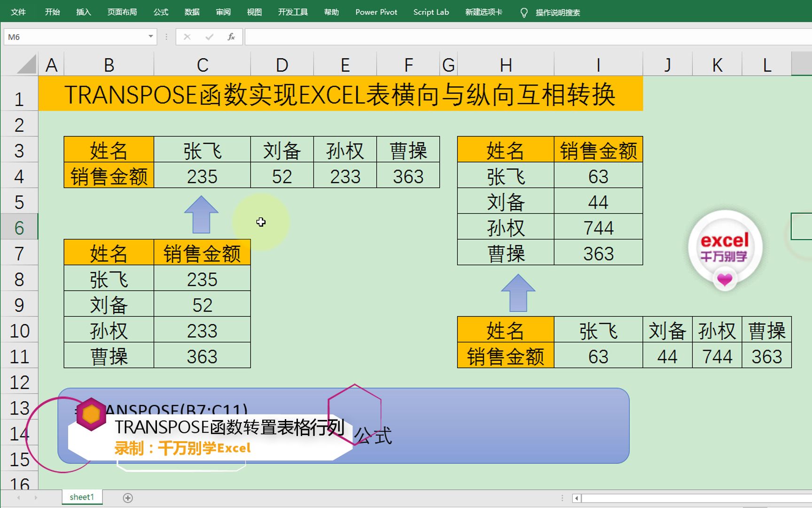Open the Script Lab tab
This screenshot has width=812, height=508.
[431, 12]
